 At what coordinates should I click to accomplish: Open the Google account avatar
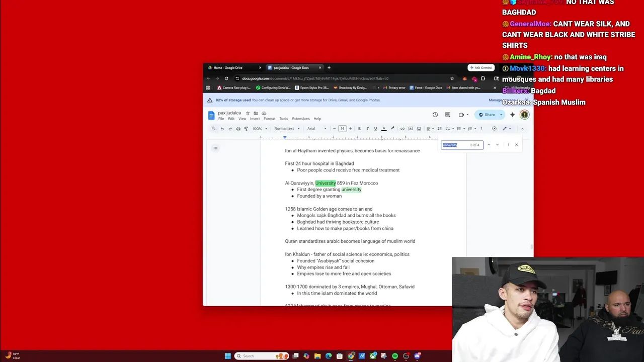pos(524,115)
